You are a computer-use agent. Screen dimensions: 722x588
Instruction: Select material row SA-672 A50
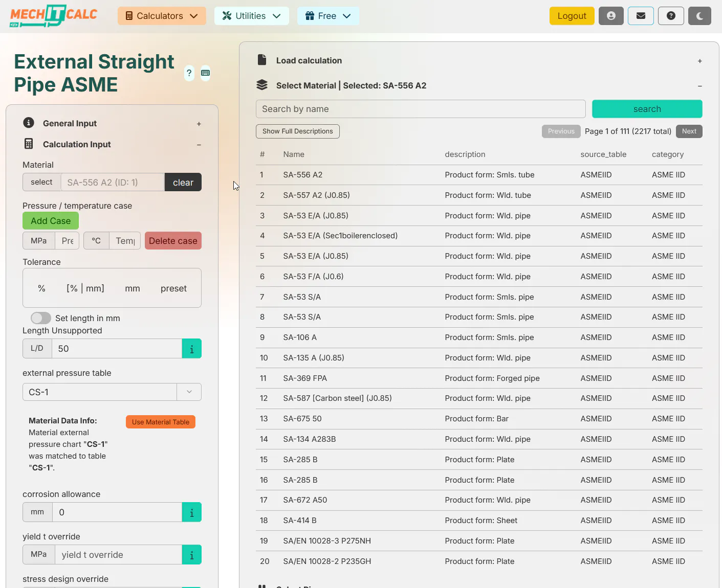[479, 500]
